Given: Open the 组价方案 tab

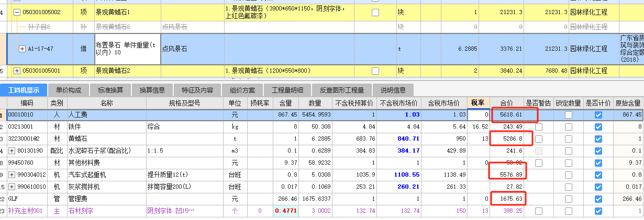Looking at the screenshot, I should (241, 90).
